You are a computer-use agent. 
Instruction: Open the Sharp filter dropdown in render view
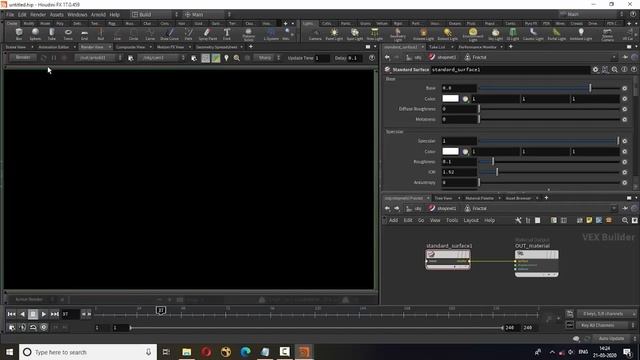269,58
